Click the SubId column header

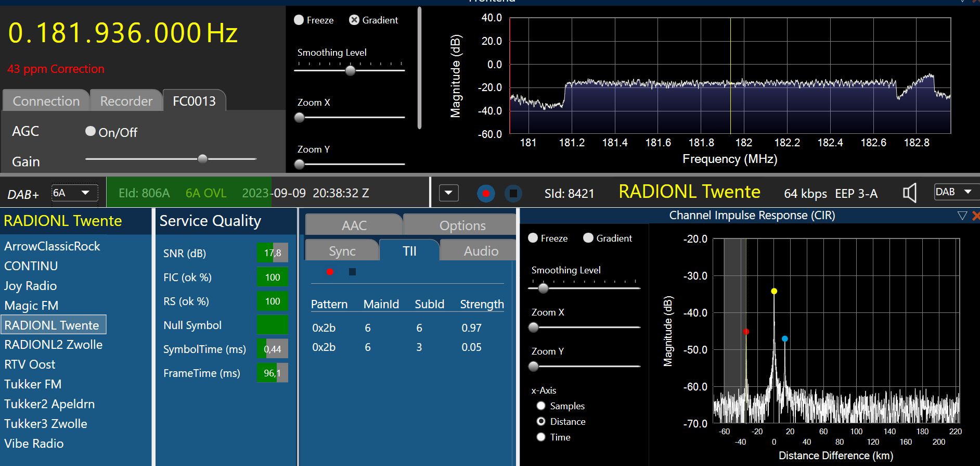click(430, 304)
